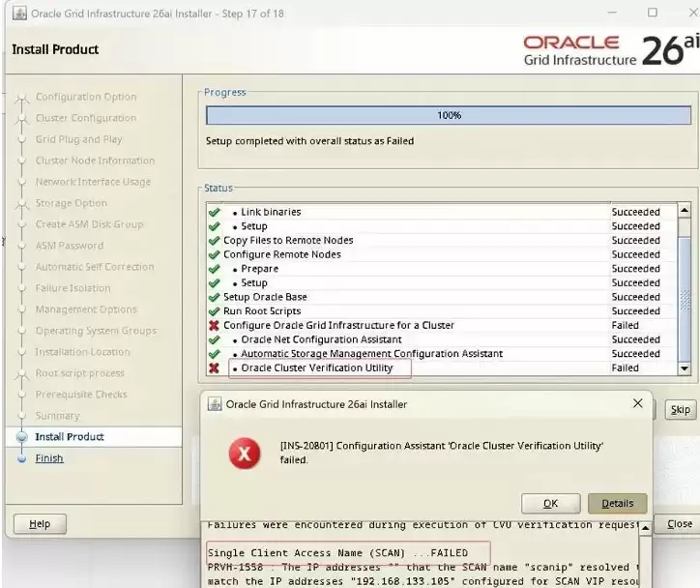Click the up arrow of the Status list scrollbar

coord(684,210)
